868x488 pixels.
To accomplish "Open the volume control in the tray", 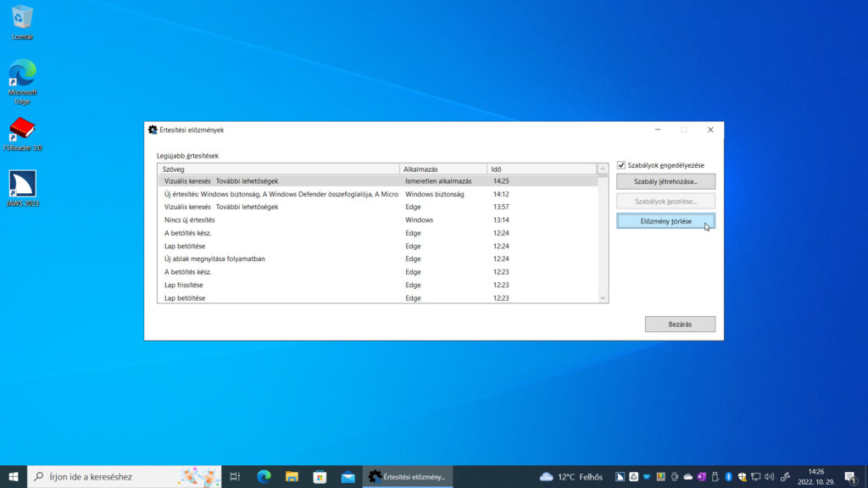I will point(769,476).
